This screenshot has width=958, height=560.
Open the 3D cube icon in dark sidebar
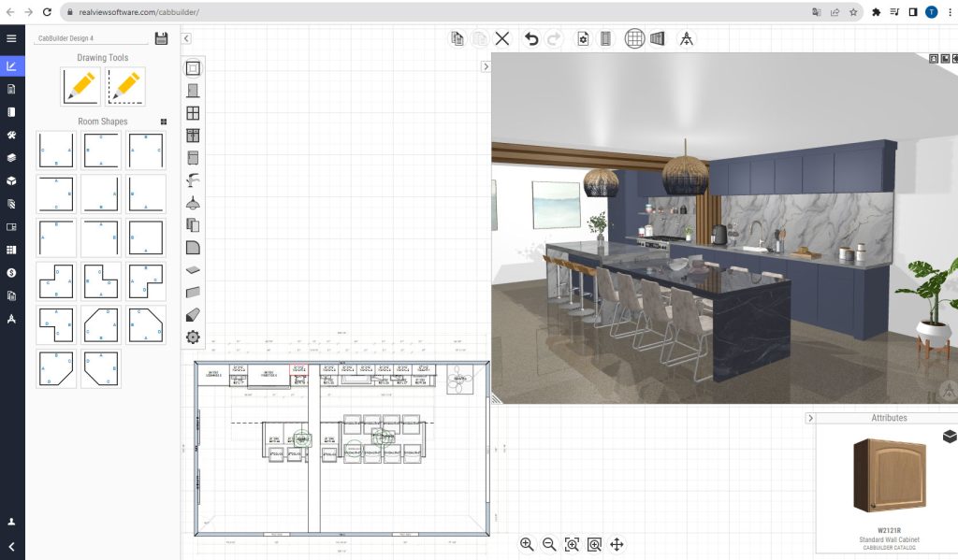pos(11,180)
